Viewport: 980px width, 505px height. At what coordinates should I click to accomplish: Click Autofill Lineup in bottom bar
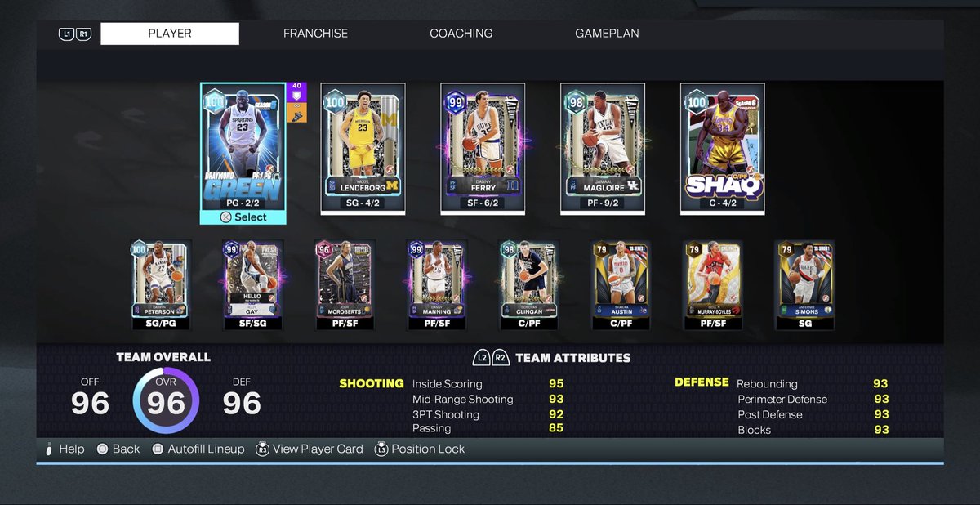coord(206,449)
